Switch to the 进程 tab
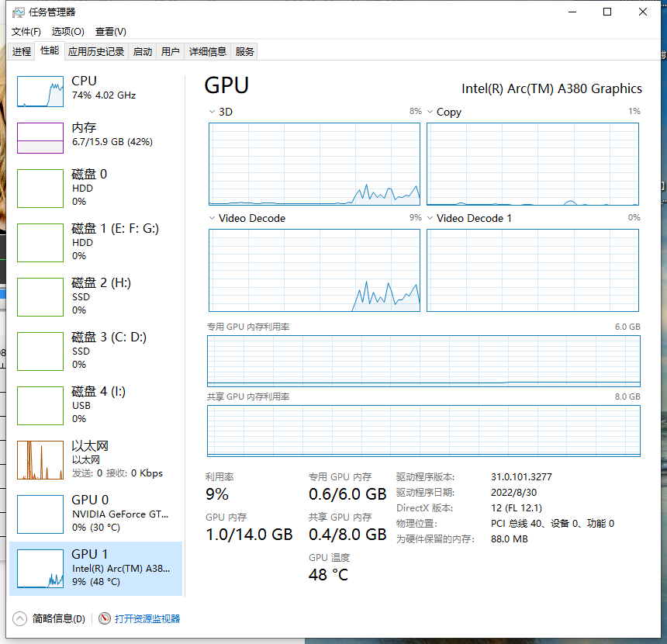This screenshot has width=667, height=644. (21, 50)
